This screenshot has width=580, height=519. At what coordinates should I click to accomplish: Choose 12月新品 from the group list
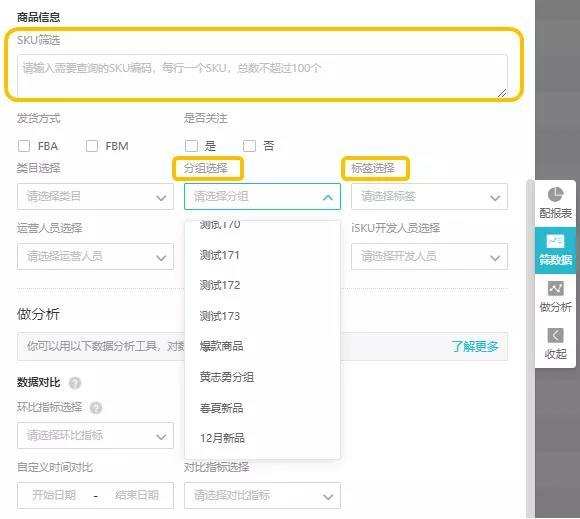tap(222, 438)
